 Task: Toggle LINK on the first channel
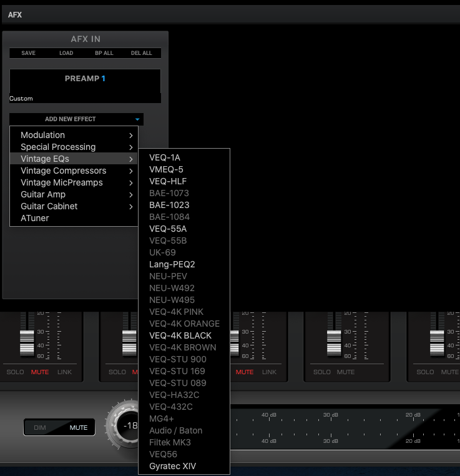pyautogui.click(x=64, y=372)
